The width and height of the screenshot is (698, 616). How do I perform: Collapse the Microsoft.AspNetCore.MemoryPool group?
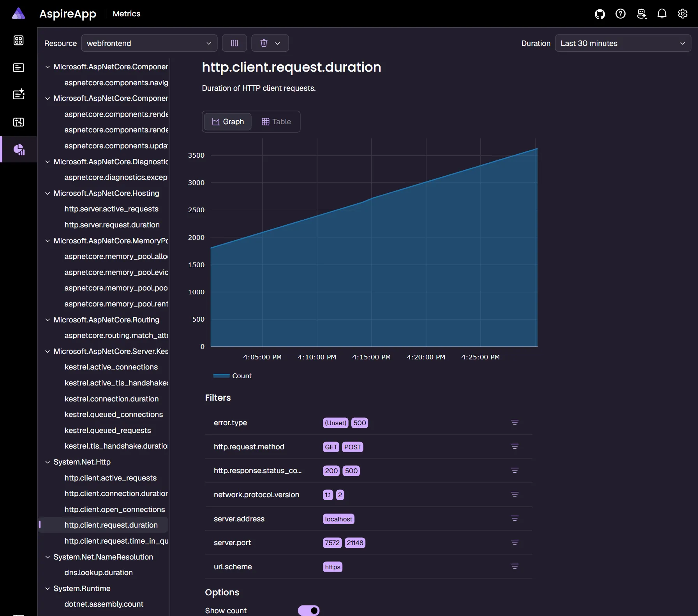point(48,241)
